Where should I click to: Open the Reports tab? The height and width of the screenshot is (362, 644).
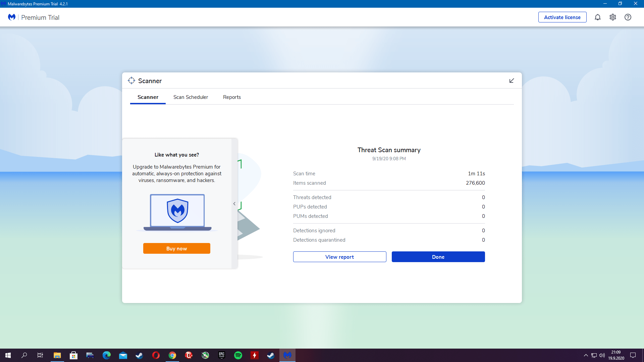tap(232, 97)
